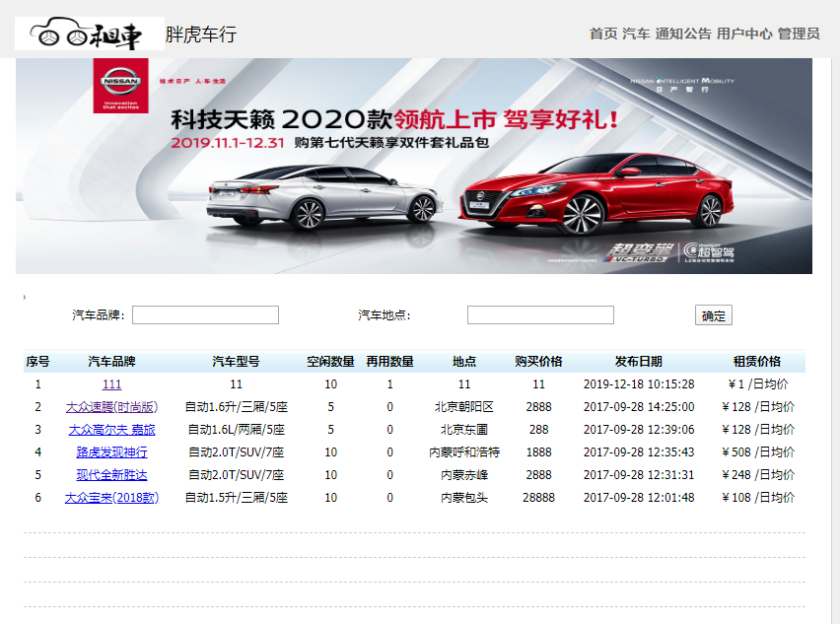Click the 确定 search button
Screen dimensions: 840x624
pyautogui.click(x=713, y=315)
